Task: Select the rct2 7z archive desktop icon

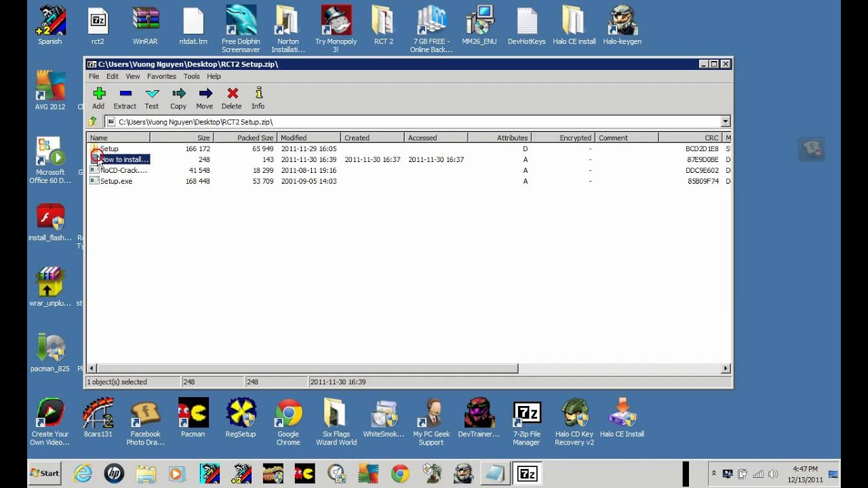Action: click(x=98, y=26)
